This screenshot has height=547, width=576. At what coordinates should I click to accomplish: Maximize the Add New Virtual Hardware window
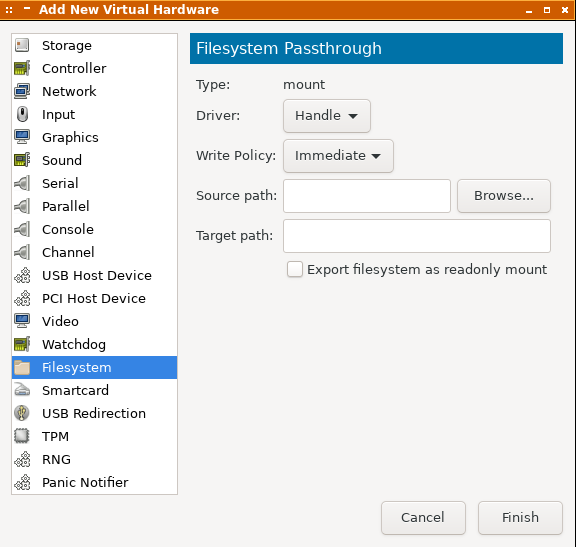547,10
